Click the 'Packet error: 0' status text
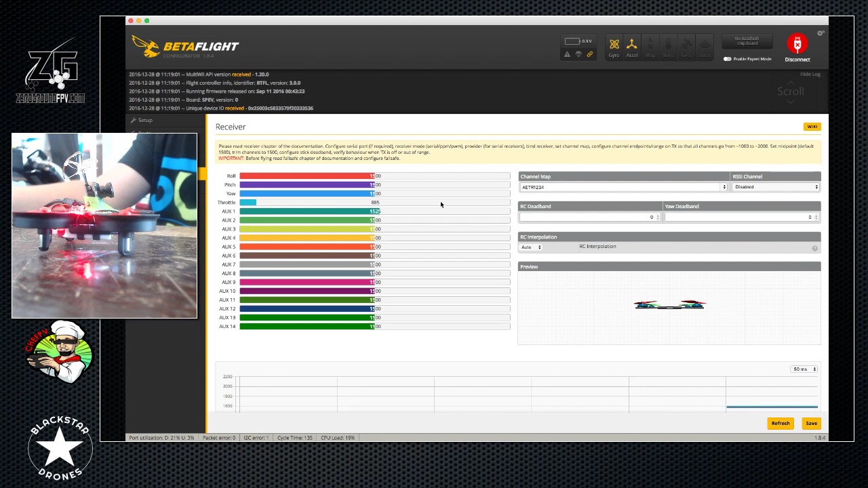Viewport: 868px width, 488px height. pos(219,438)
